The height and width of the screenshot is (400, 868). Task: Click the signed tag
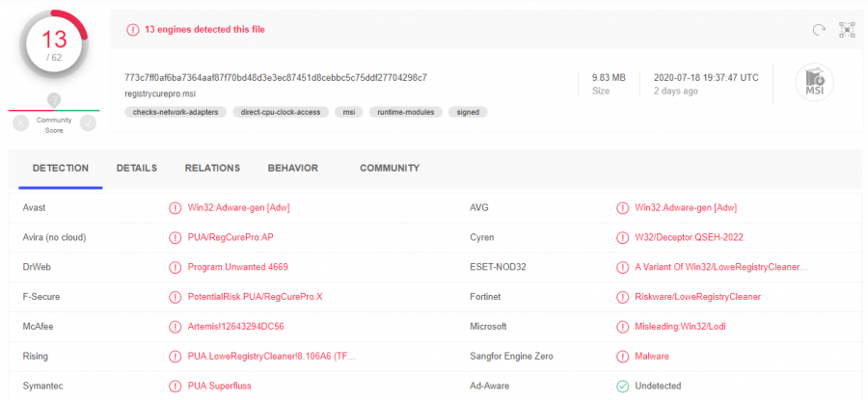(x=468, y=113)
